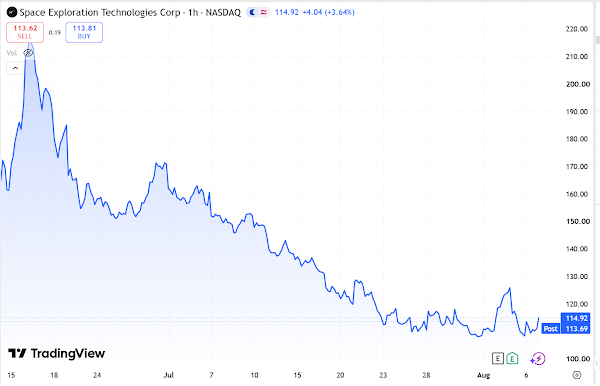This screenshot has width=600, height=386.
Task: Open the time axis settings gear
Action: pos(577,375)
